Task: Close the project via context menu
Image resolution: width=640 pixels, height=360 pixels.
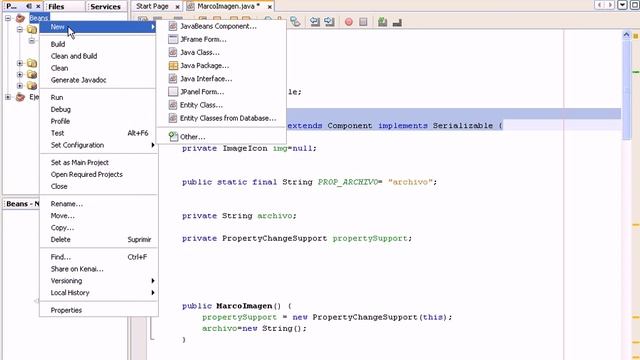Action: tap(98, 186)
